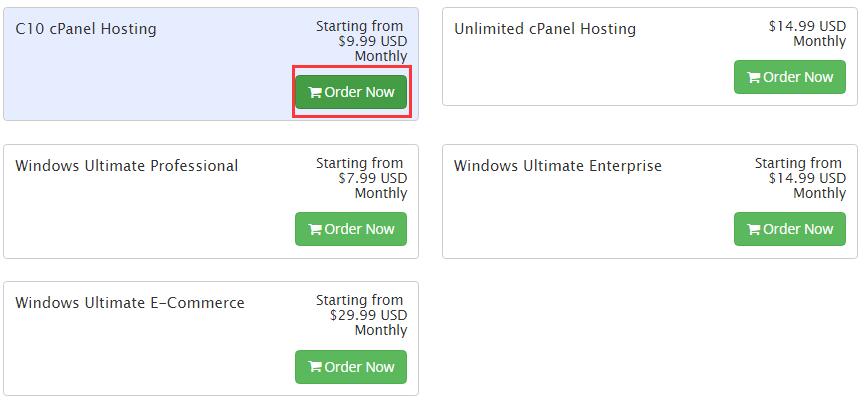Click the Windows Ultimate Professional heading
The image size is (864, 402).
[x=127, y=166]
